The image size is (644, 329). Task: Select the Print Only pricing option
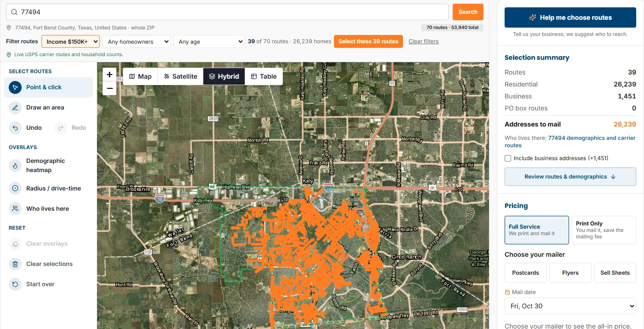tap(604, 230)
